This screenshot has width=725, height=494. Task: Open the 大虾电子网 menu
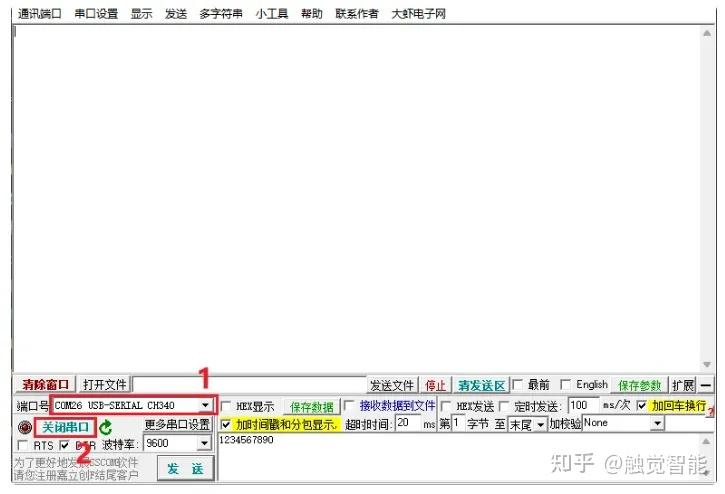click(x=418, y=14)
